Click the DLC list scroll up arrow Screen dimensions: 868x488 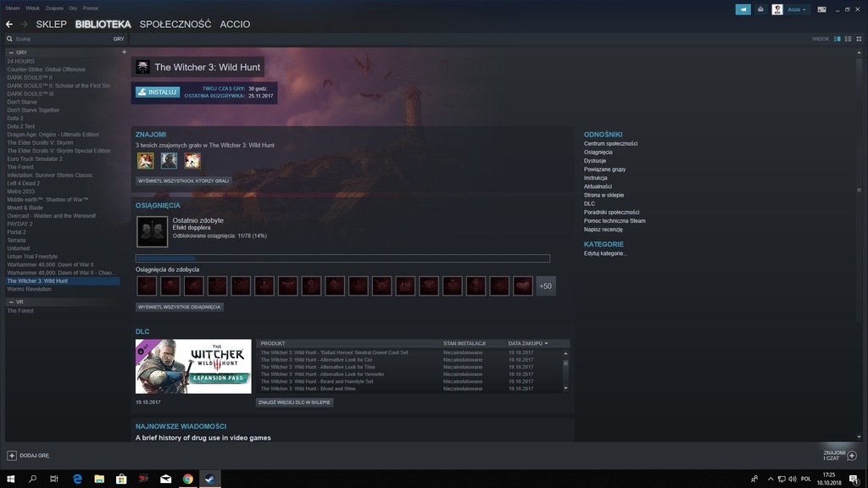565,353
